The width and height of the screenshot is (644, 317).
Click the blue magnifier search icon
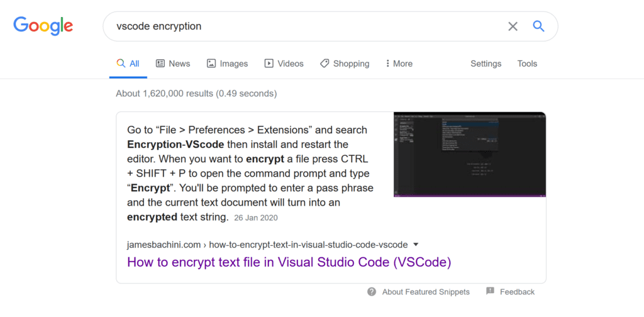[x=538, y=26]
